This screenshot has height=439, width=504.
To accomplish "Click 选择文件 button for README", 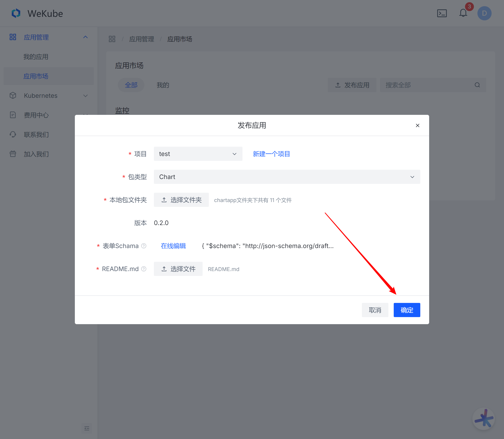I will coord(178,269).
